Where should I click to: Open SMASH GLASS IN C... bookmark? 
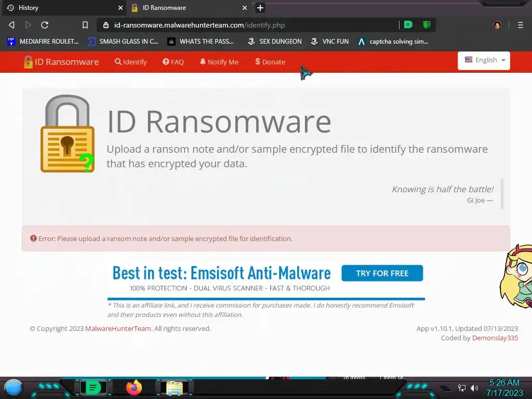click(x=123, y=42)
